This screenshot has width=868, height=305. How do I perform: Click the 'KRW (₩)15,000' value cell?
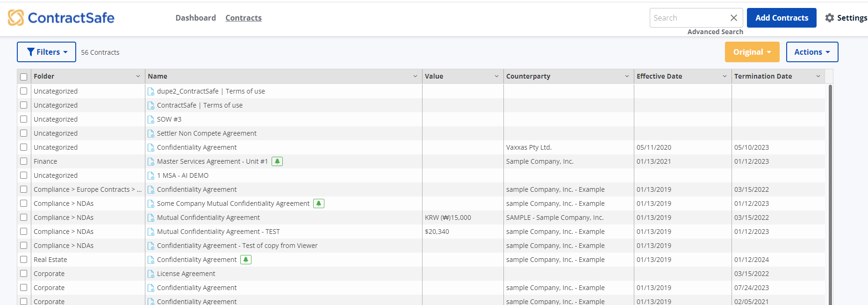[448, 218]
